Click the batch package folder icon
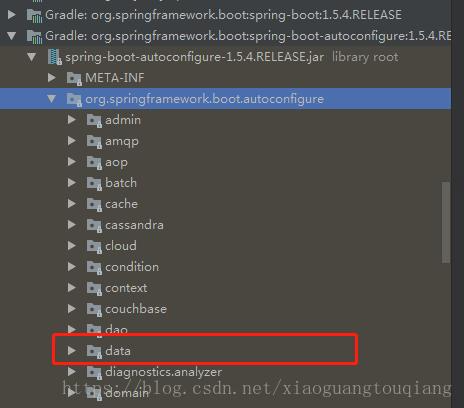This screenshot has width=464, height=408. click(94, 184)
